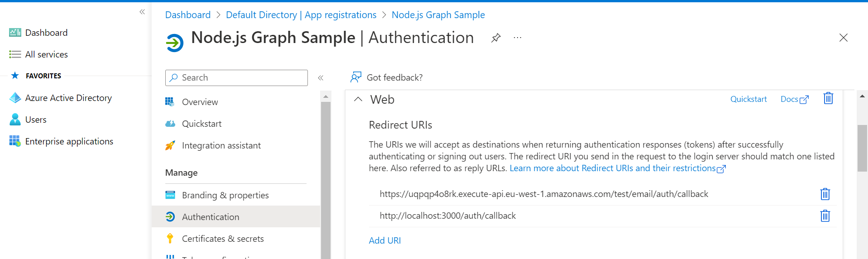The width and height of the screenshot is (868, 259).
Task: Click the Overview grid icon
Action: click(170, 102)
